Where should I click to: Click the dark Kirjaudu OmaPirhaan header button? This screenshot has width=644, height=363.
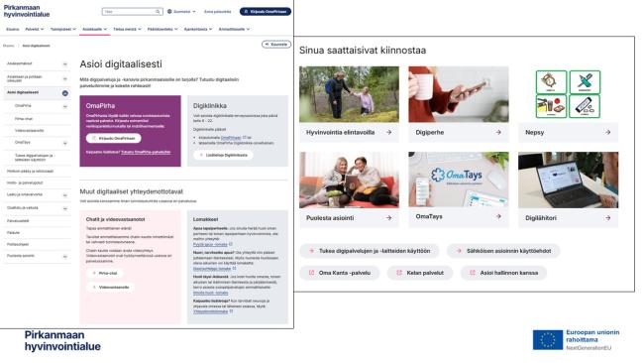266,12
